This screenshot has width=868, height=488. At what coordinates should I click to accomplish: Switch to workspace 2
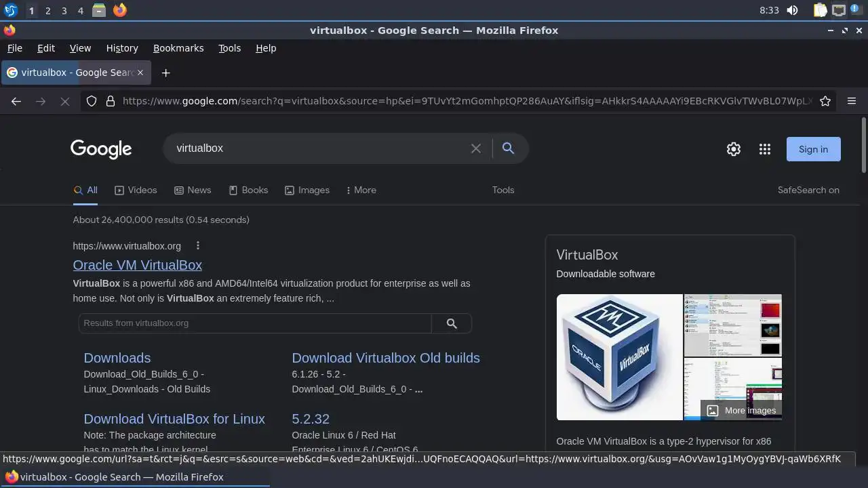(47, 11)
